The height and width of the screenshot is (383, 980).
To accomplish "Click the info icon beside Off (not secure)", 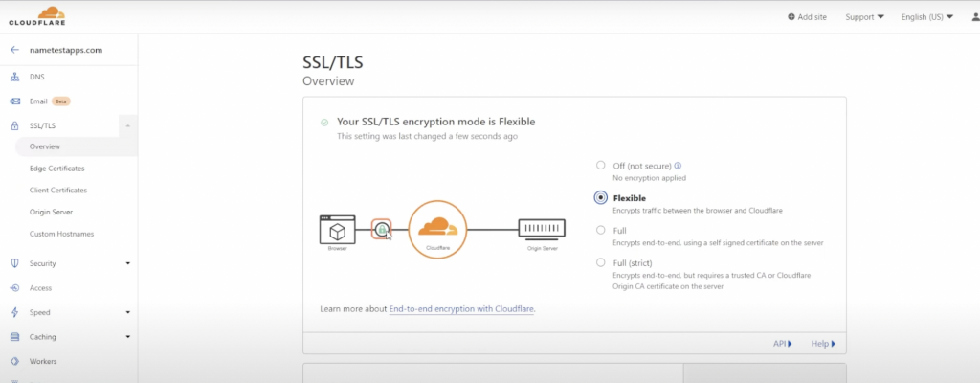I will point(679,166).
